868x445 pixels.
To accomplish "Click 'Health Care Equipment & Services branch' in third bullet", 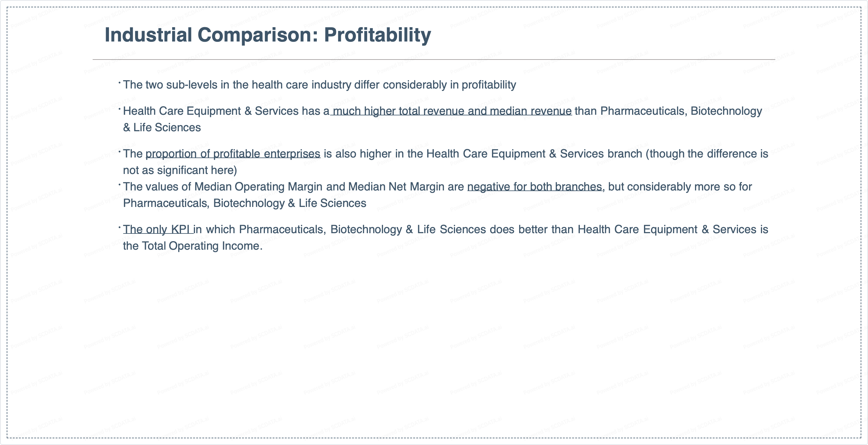I will pos(534,154).
